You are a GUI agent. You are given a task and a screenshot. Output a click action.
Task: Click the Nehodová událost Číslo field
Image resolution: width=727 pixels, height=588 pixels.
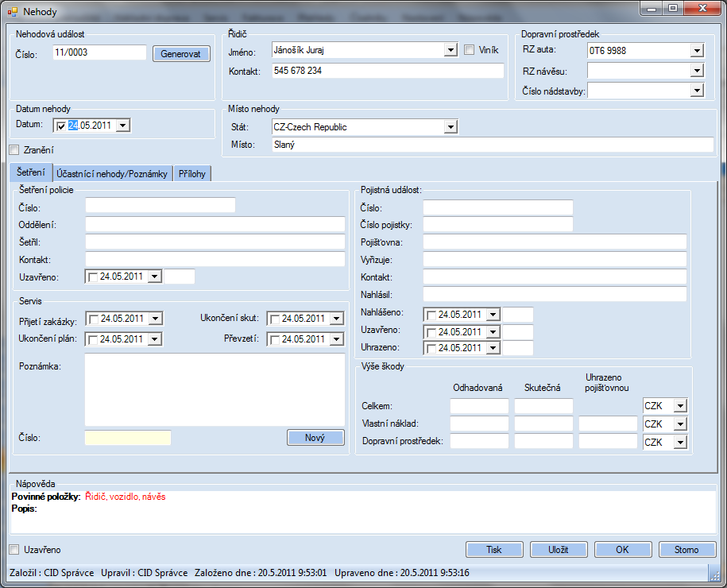(99, 52)
